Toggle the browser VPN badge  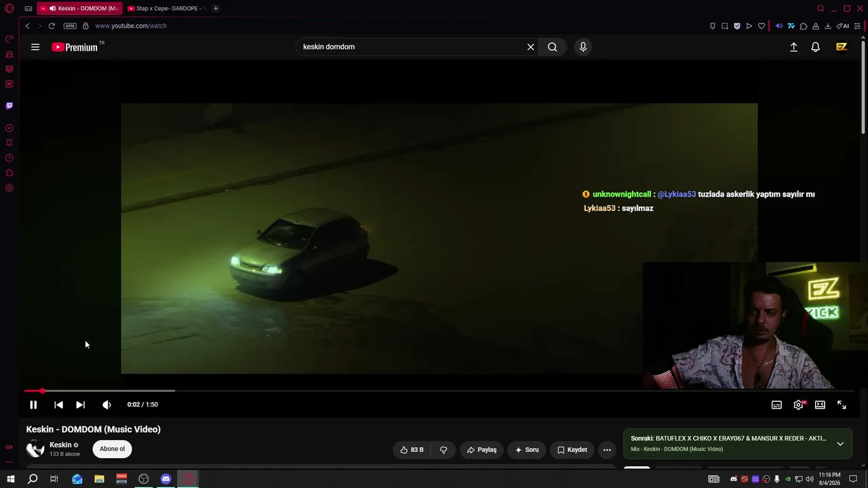[70, 26]
